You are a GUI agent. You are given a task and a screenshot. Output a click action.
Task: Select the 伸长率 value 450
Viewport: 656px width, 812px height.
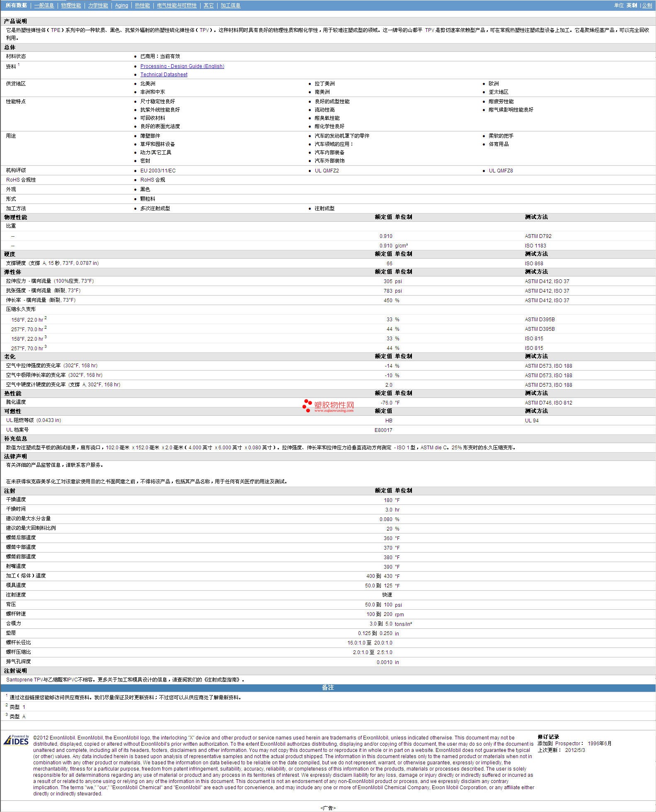pos(388,301)
